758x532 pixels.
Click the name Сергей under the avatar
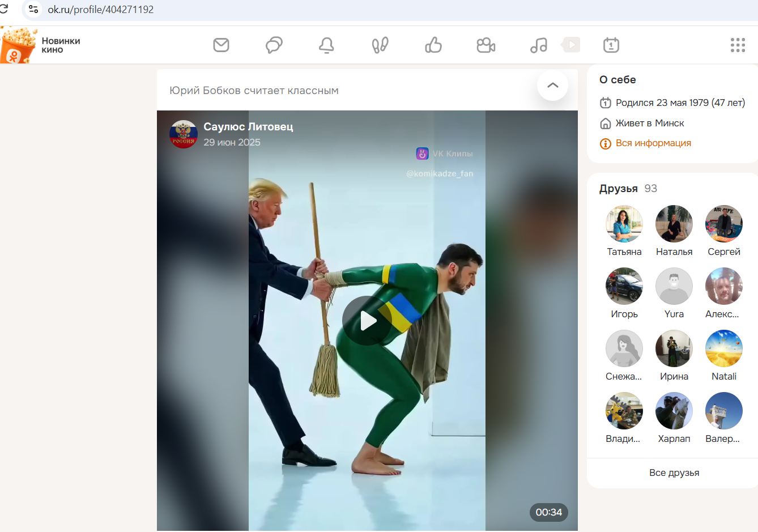point(724,252)
